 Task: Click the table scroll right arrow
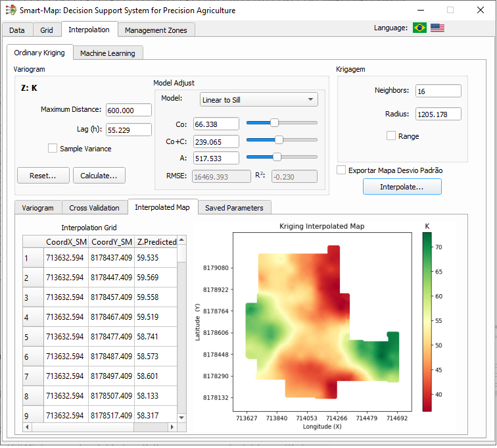[x=172, y=427]
